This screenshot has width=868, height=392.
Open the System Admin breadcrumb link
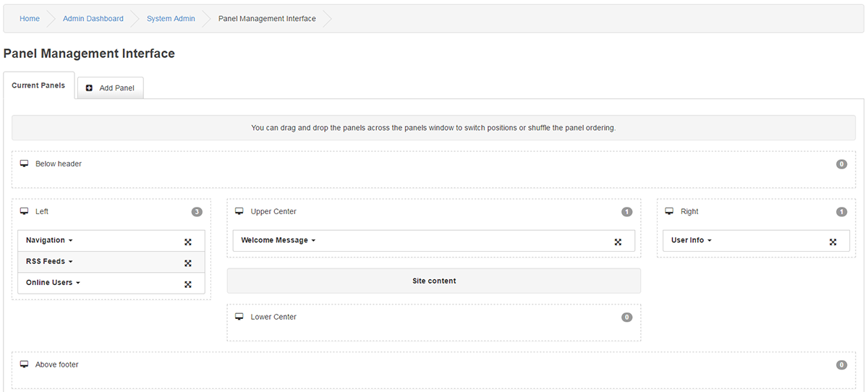[171, 19]
